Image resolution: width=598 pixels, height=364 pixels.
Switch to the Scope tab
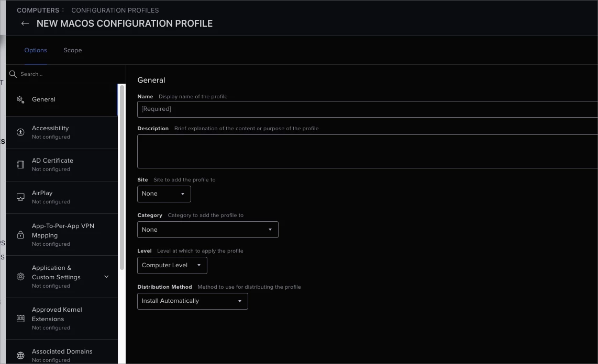tap(72, 50)
